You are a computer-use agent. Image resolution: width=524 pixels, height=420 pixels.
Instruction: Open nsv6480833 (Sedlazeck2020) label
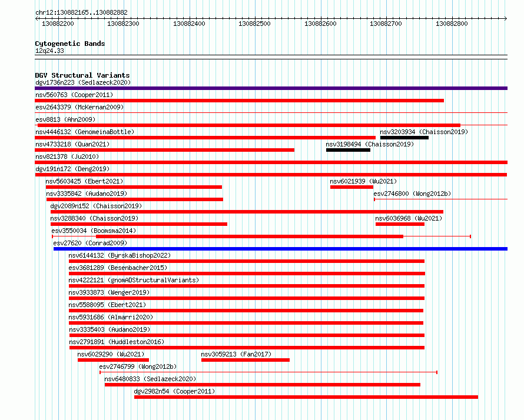[x=150, y=379]
